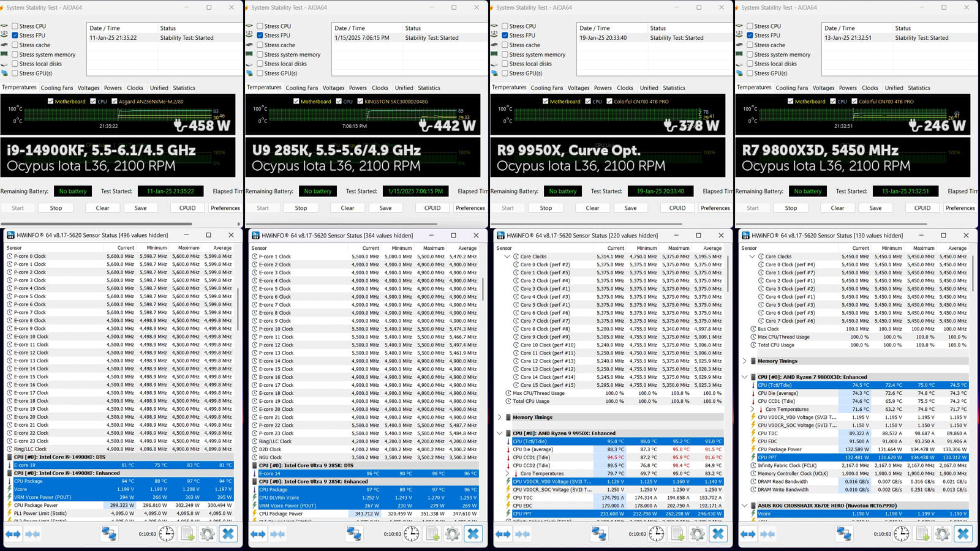Open Clocks tab in R7 9800X3D AIDA64 window

[x=870, y=88]
